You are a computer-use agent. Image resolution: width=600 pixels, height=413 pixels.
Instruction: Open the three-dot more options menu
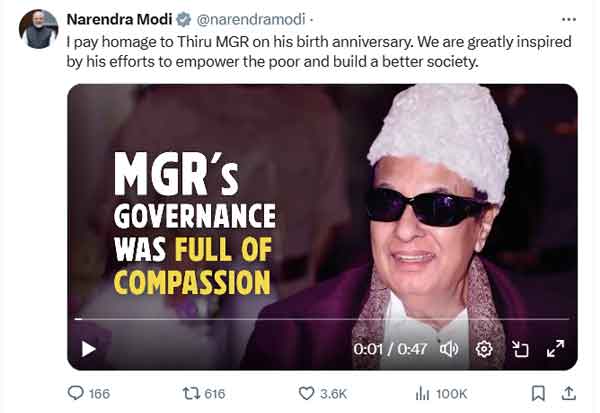569,19
